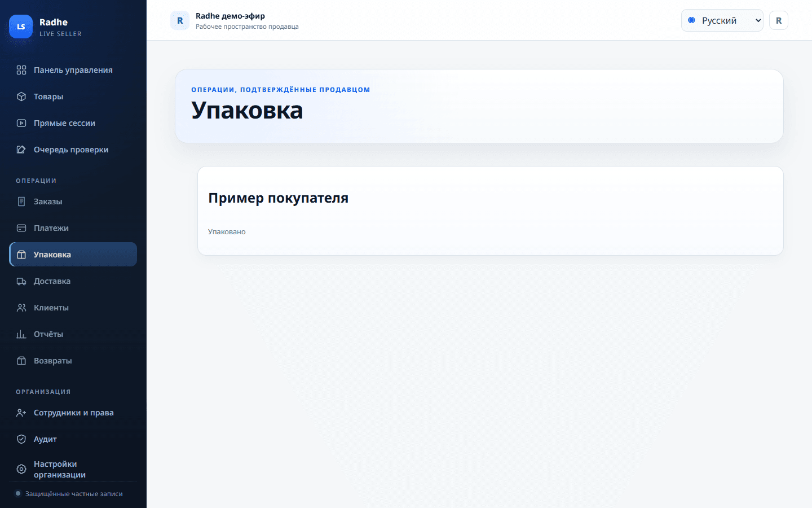Open the Клиенты page

(73, 308)
